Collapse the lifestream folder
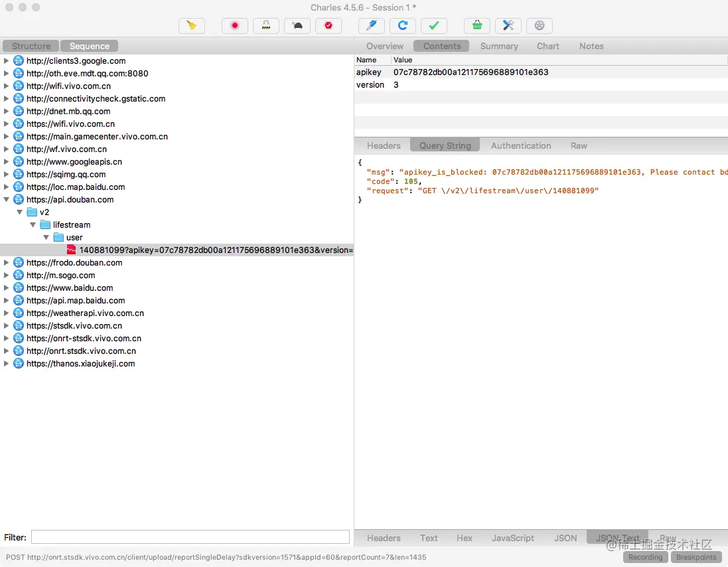 [x=33, y=224]
